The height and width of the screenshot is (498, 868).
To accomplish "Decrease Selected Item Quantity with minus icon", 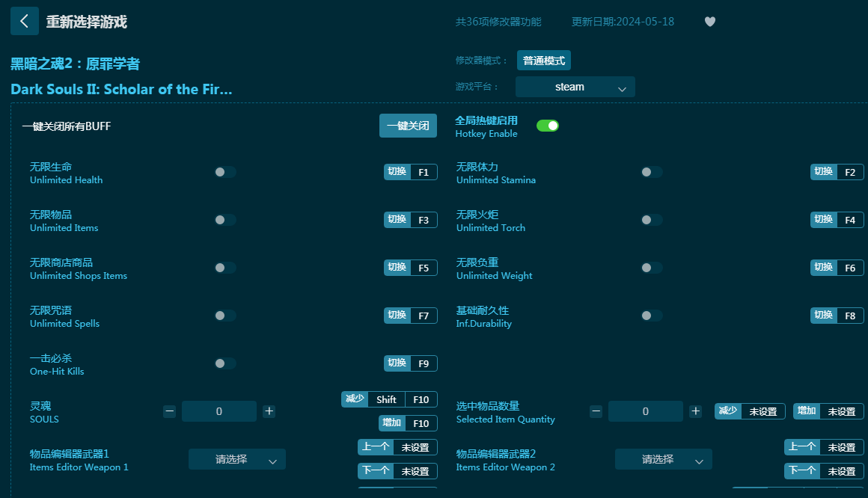I will coord(596,411).
